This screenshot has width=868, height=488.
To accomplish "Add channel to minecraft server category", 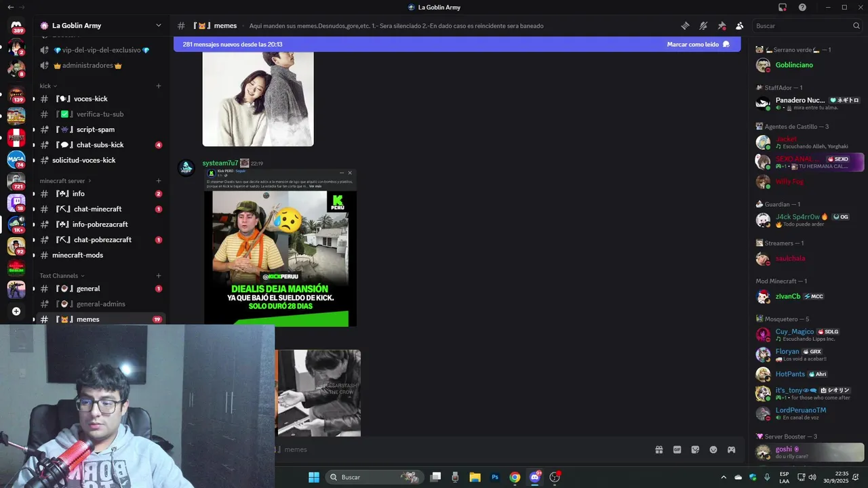I will tap(159, 181).
